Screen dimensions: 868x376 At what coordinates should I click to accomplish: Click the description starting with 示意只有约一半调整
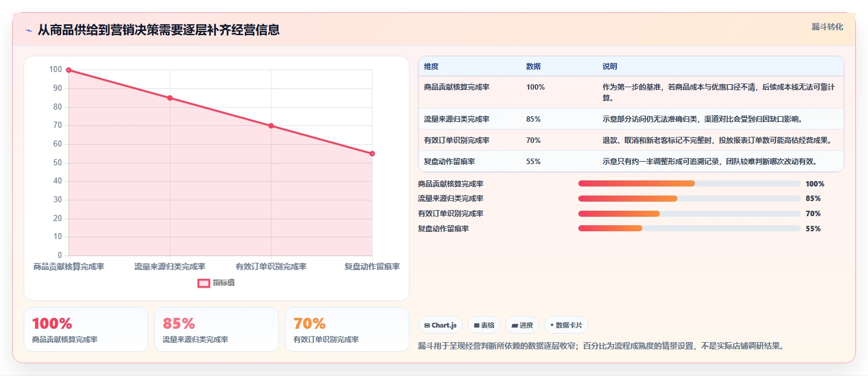pos(710,162)
